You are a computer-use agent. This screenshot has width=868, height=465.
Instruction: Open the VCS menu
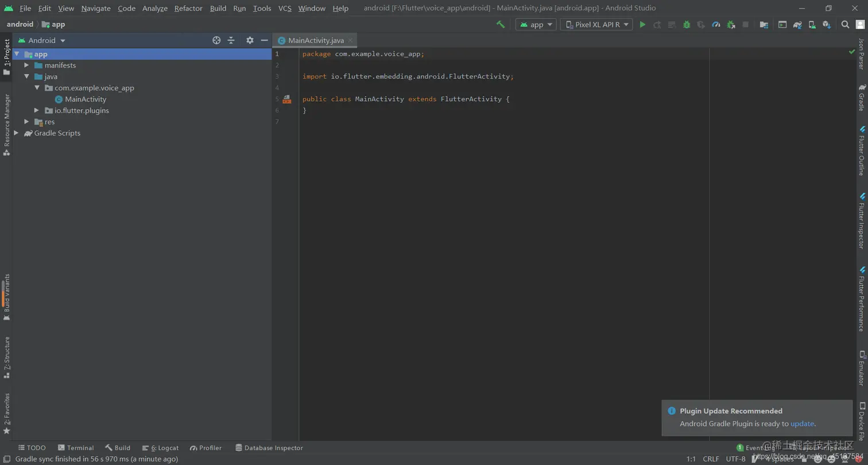[285, 8]
